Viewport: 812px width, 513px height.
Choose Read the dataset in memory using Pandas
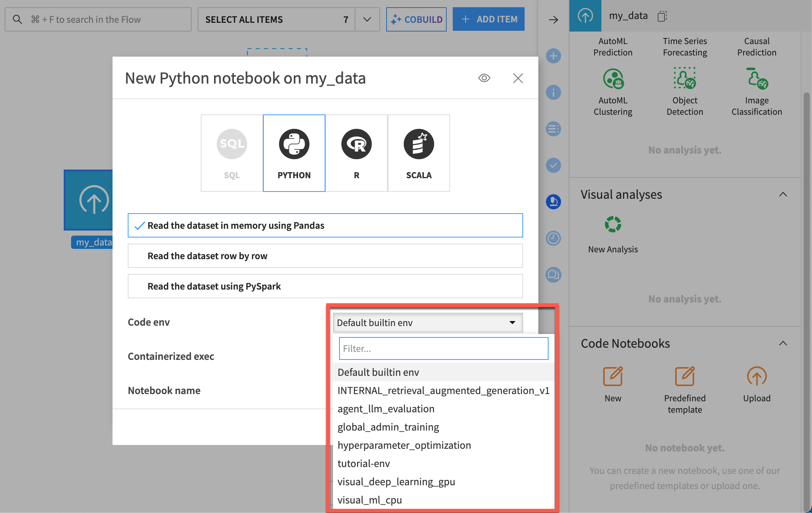[x=325, y=225]
